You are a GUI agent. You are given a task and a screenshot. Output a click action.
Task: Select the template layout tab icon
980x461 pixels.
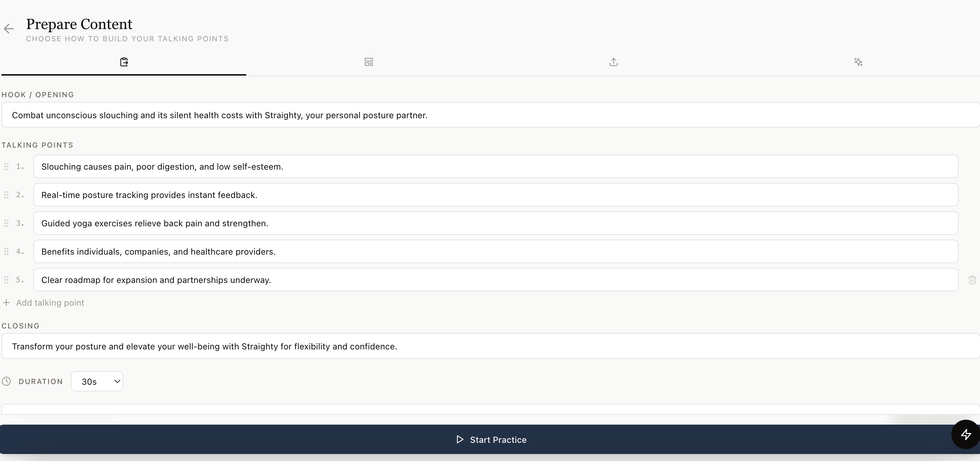pyautogui.click(x=369, y=62)
